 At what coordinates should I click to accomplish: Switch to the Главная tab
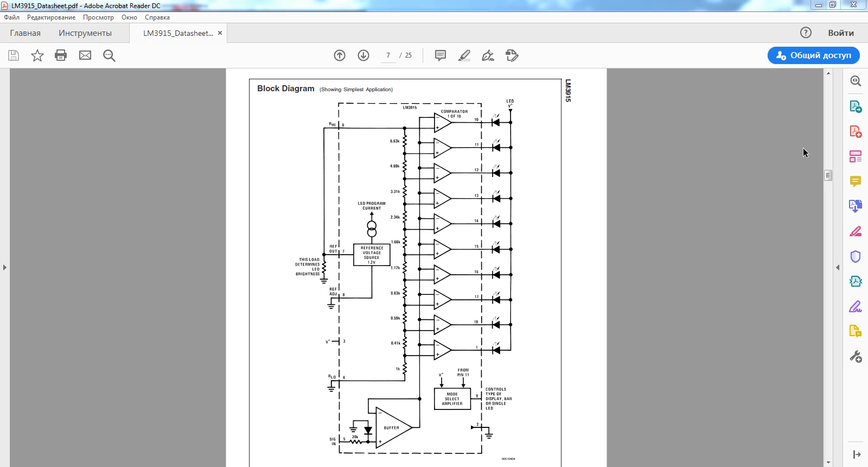click(25, 33)
